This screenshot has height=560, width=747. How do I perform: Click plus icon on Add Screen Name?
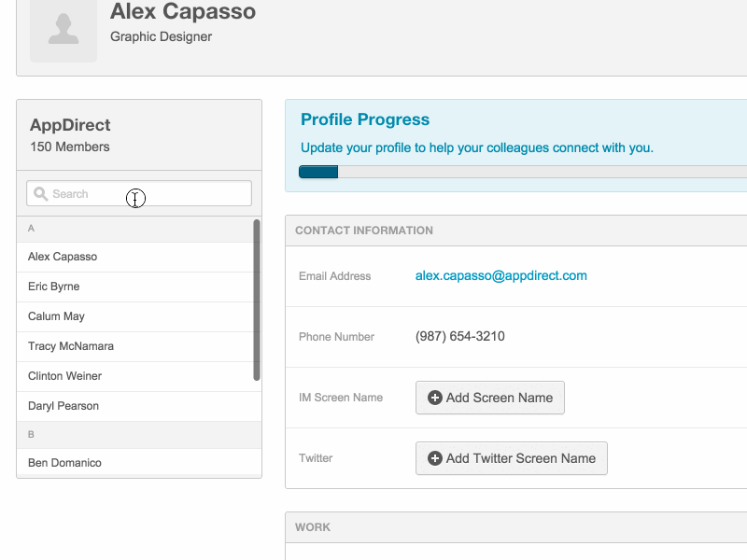(x=434, y=398)
